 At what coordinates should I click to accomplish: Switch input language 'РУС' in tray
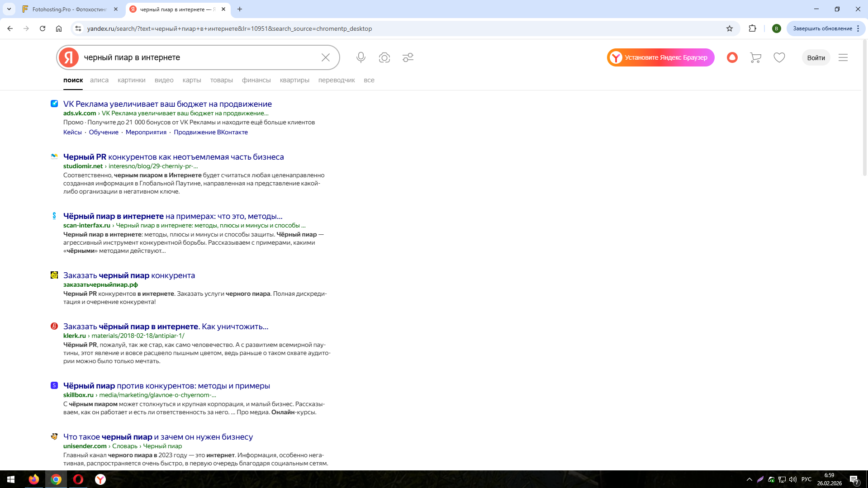[806, 479]
